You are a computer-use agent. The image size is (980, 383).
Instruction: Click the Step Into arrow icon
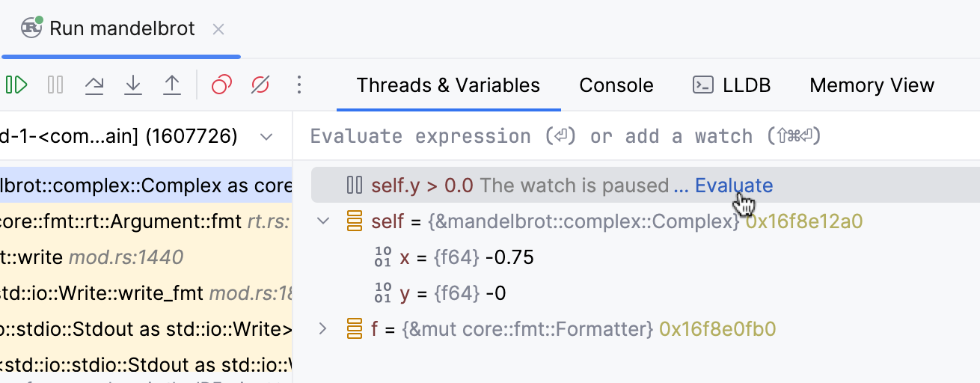coord(133,85)
